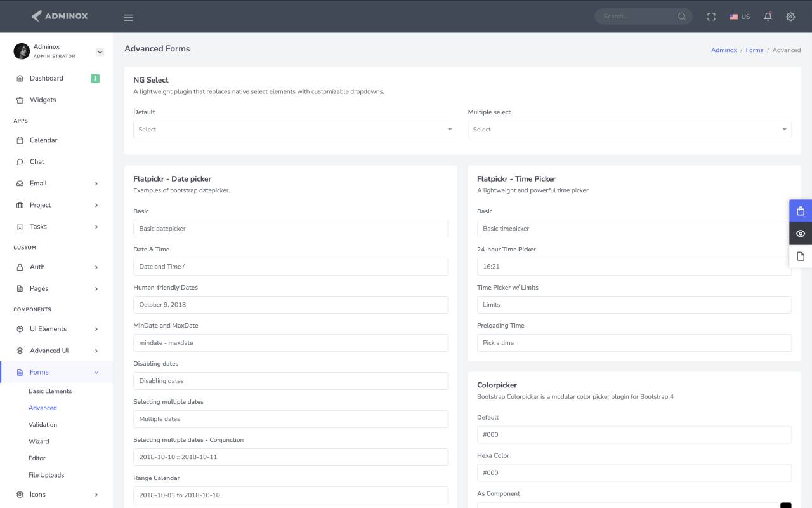Click the Basic timepicker field

(x=633, y=229)
